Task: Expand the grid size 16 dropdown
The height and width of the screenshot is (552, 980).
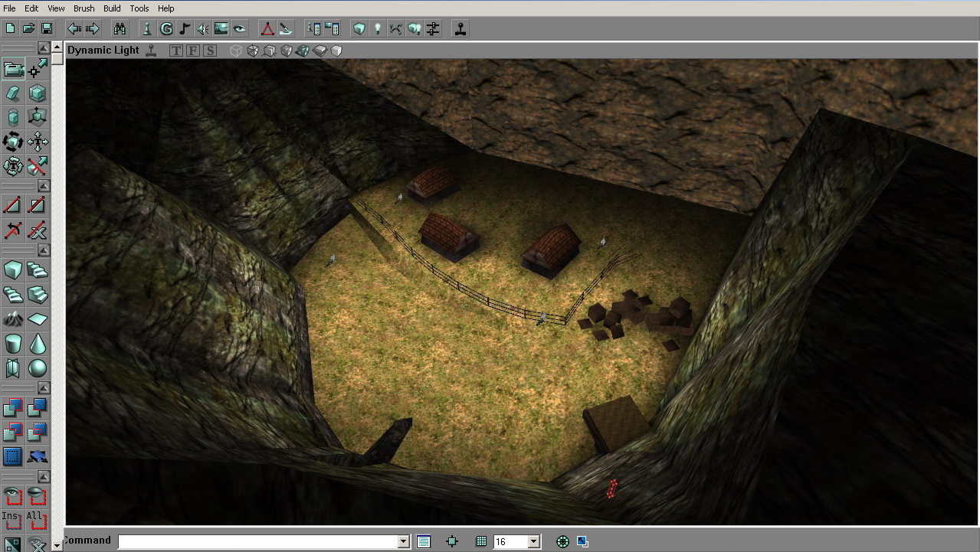Action: tap(534, 541)
